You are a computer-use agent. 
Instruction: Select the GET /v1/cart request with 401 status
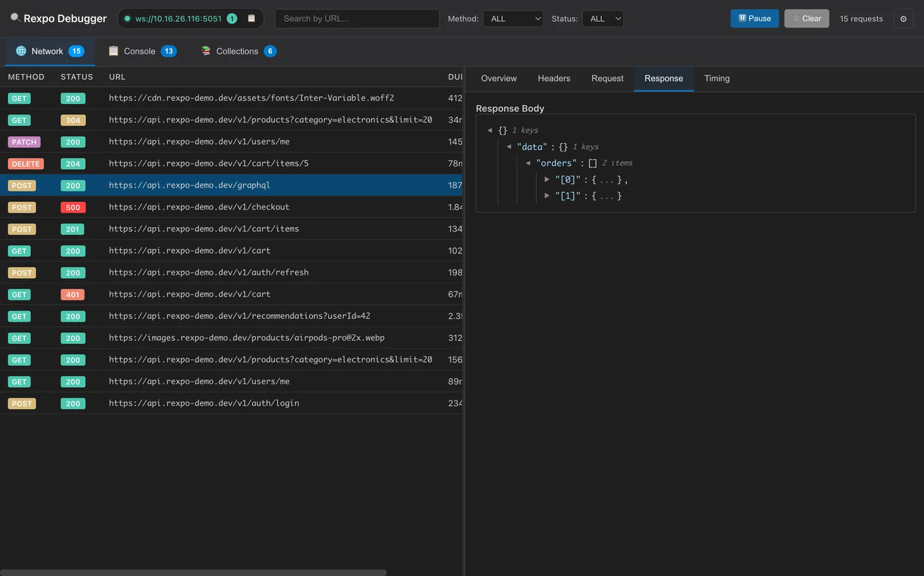[231, 294]
